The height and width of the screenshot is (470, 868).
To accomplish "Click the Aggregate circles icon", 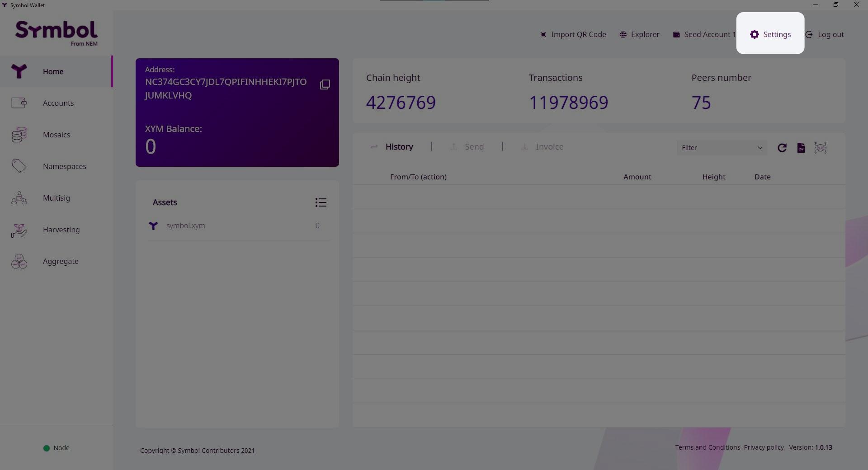I will [19, 261].
